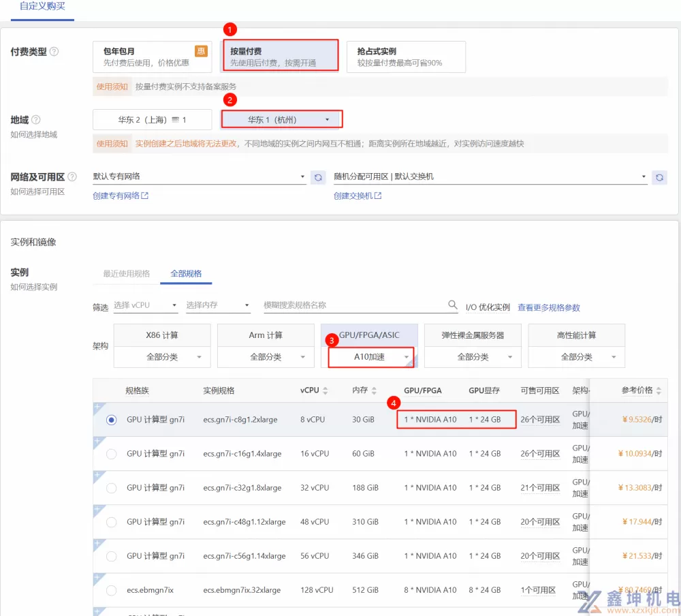Click the 惠 badge on 包年包月

click(x=201, y=51)
